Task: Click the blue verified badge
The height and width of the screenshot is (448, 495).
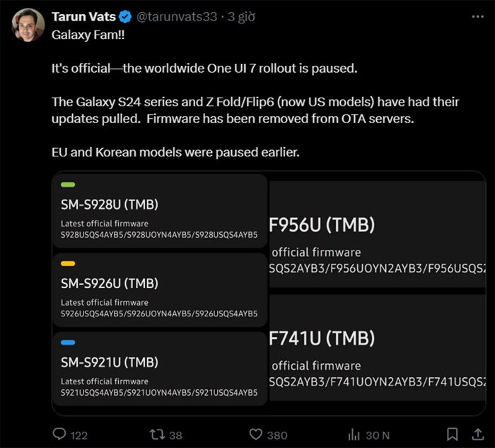Action: [125, 16]
